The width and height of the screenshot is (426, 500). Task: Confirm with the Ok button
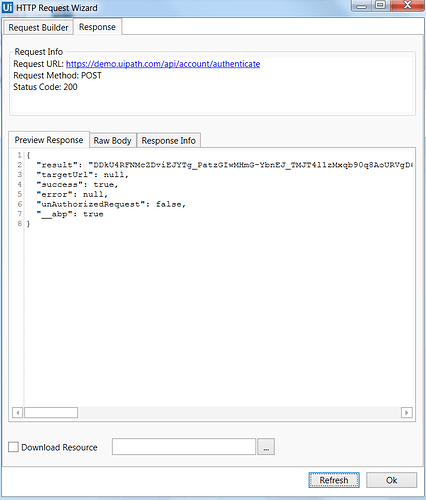[391, 480]
